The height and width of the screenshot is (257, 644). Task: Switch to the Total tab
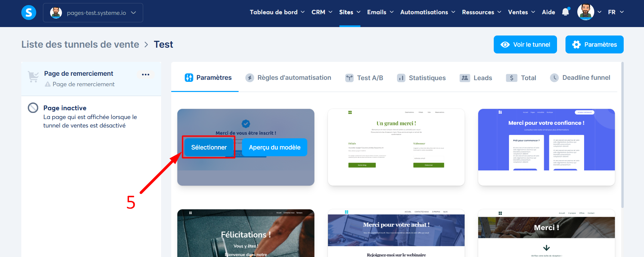521,78
